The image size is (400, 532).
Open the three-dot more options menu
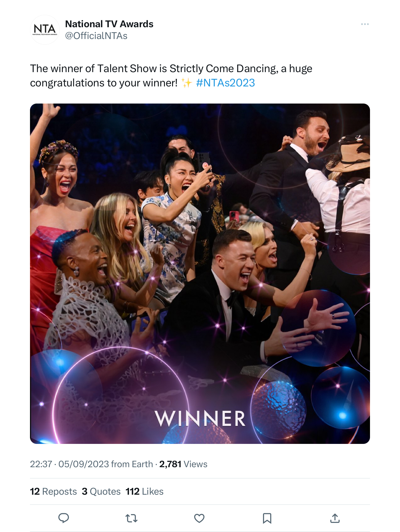click(365, 24)
